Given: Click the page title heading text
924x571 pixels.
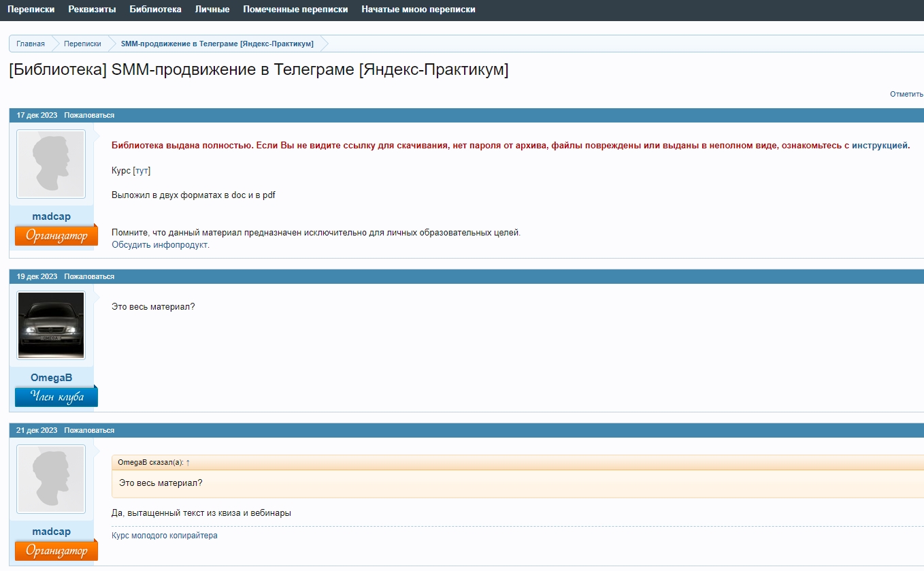Looking at the screenshot, I should [x=259, y=70].
